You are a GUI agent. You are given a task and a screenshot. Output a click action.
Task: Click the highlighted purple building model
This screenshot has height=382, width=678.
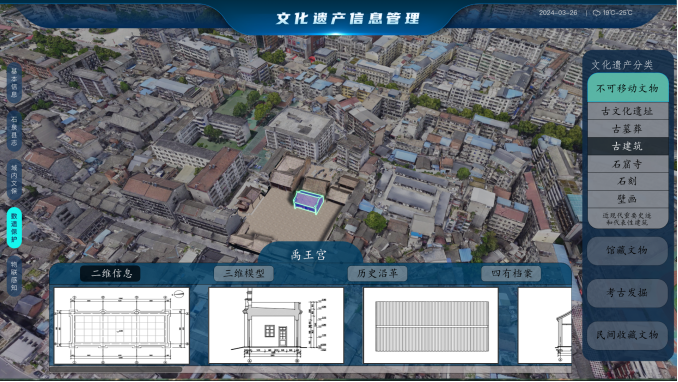[309, 202]
